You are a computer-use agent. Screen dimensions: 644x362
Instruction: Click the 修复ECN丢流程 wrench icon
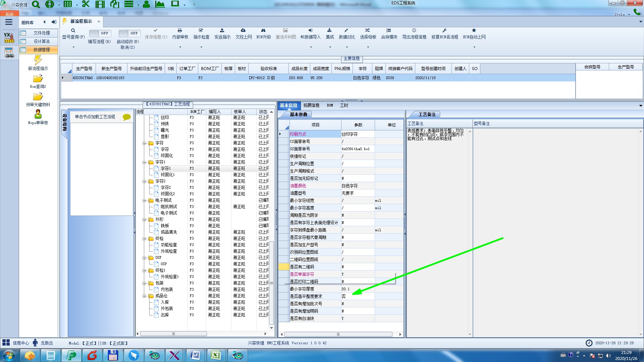[x=444, y=31]
